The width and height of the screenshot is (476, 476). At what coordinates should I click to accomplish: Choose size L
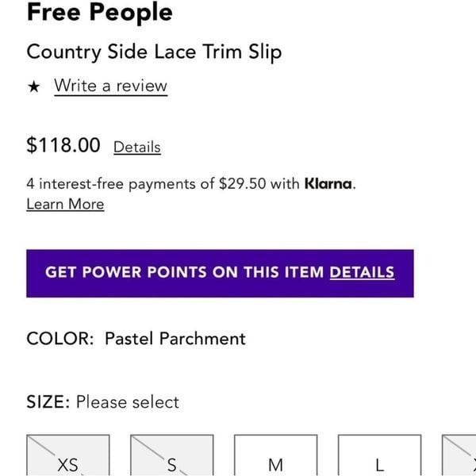[379, 455]
